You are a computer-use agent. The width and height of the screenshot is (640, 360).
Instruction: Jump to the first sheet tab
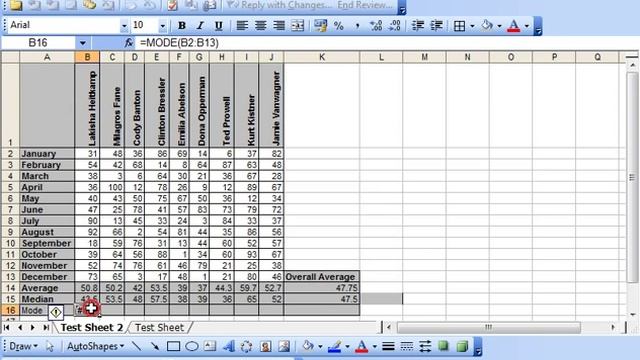click(7, 327)
